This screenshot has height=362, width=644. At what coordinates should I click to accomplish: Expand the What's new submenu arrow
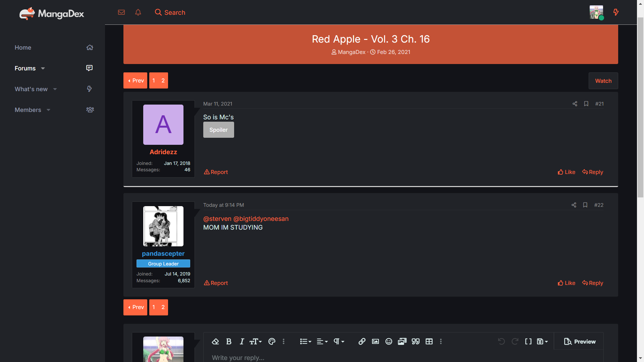pyautogui.click(x=55, y=89)
